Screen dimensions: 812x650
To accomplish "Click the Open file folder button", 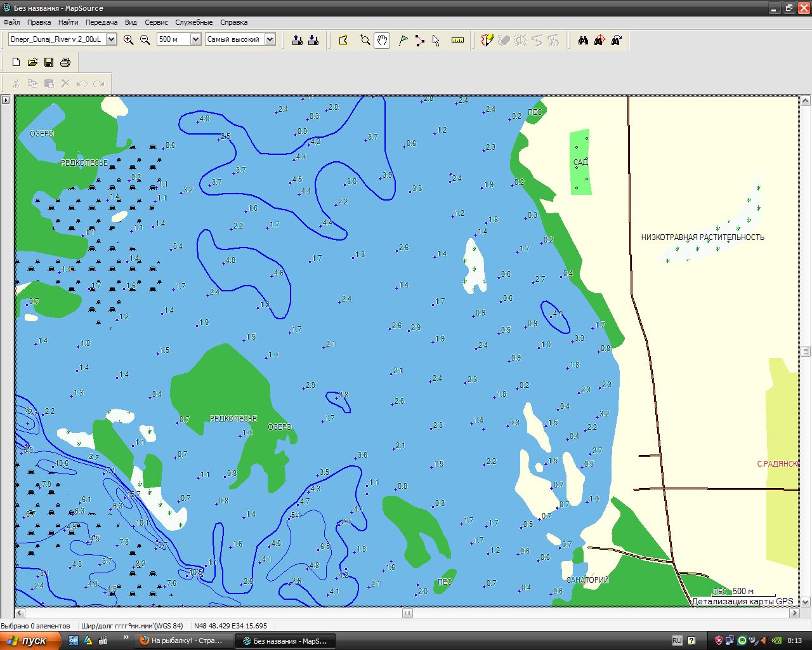I will click(x=32, y=62).
